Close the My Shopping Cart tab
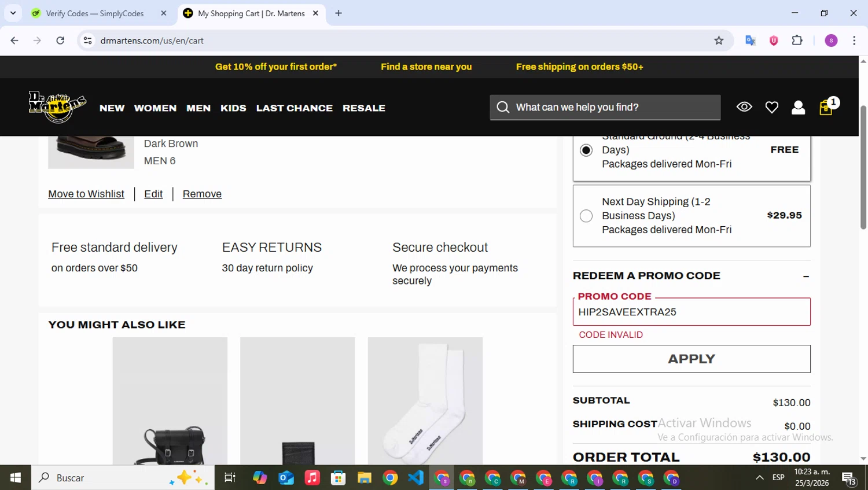868x490 pixels. click(315, 13)
